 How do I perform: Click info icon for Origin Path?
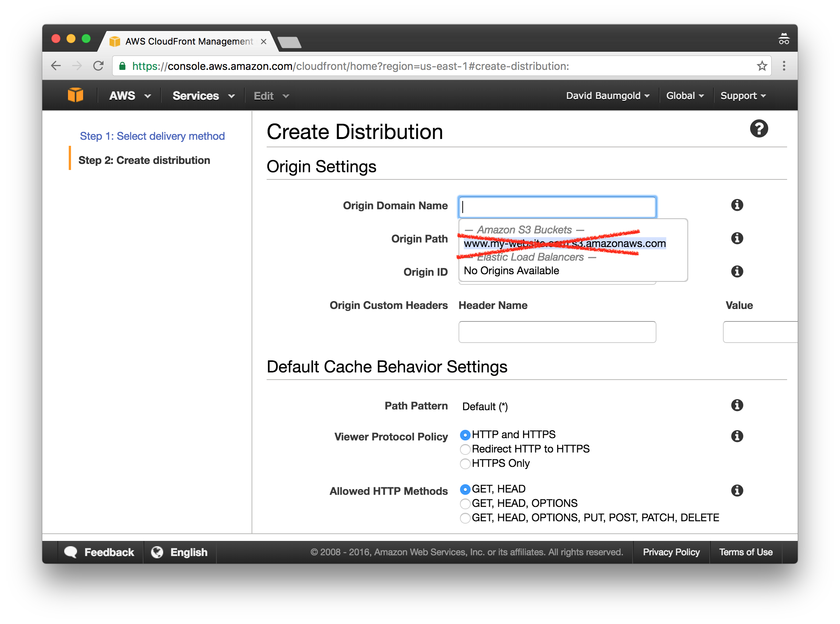point(737,238)
